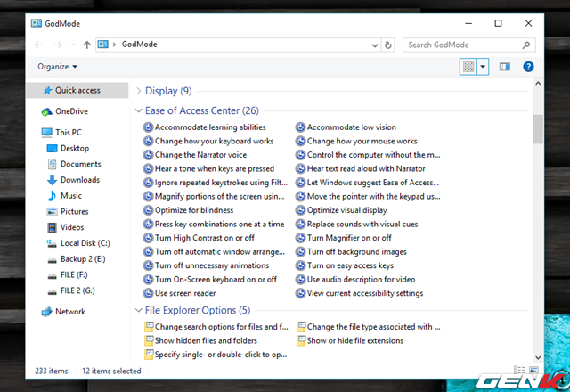Open Move the pointer with the keypad
The height and width of the screenshot is (392, 570).
pyautogui.click(x=368, y=196)
